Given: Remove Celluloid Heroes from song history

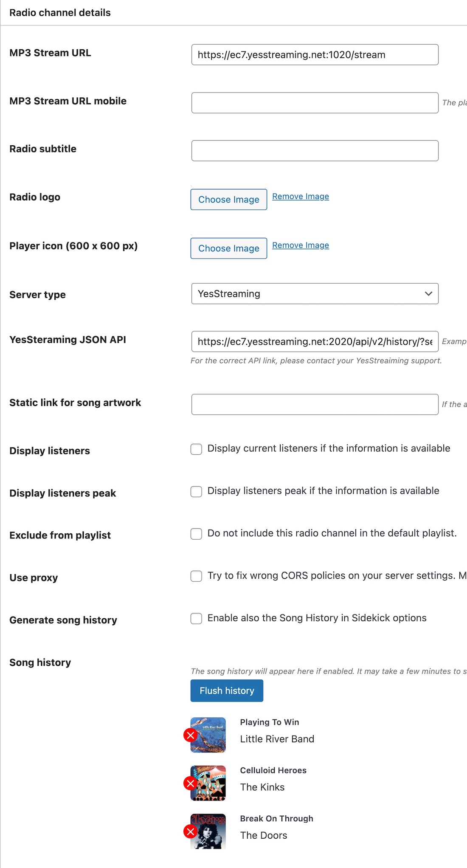Looking at the screenshot, I should tap(191, 783).
